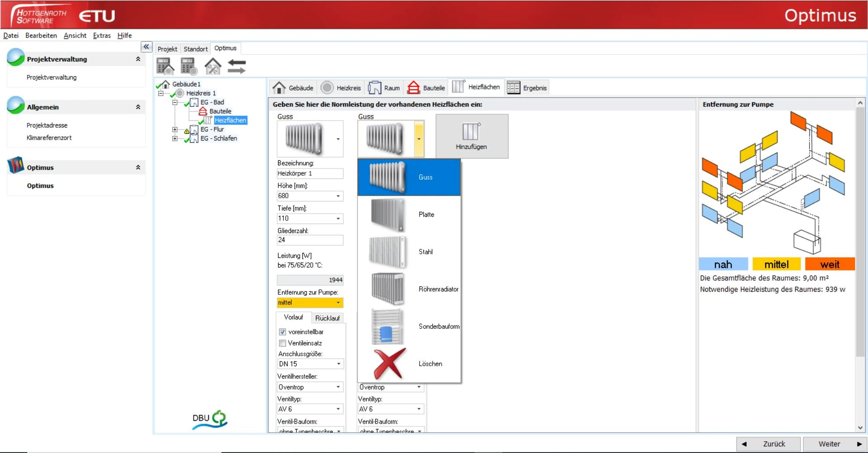
Task: Click the orange weit legend swatch
Action: click(x=830, y=264)
